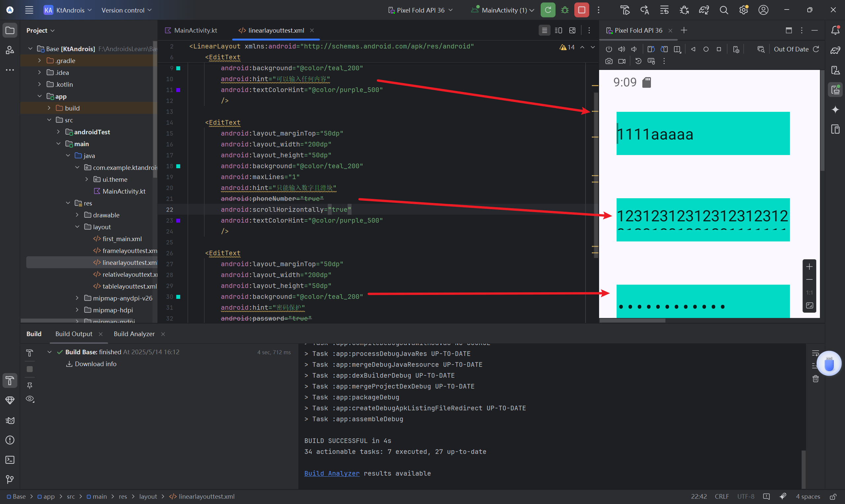845x504 pixels.
Task: Collapse the Build Base finished node
Action: 50,352
